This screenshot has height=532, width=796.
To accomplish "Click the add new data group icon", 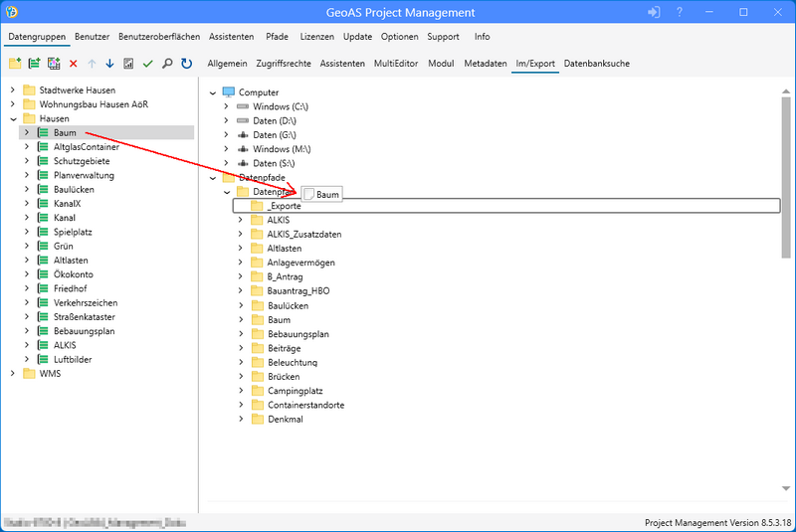I will click(x=34, y=64).
